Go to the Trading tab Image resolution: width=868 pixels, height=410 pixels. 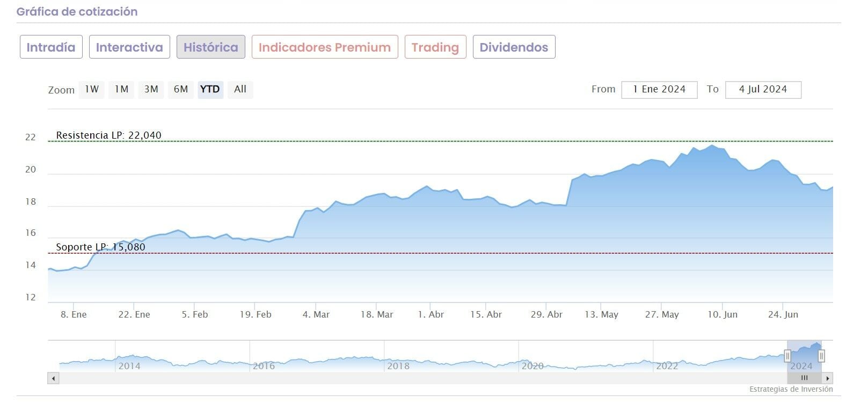pos(435,47)
